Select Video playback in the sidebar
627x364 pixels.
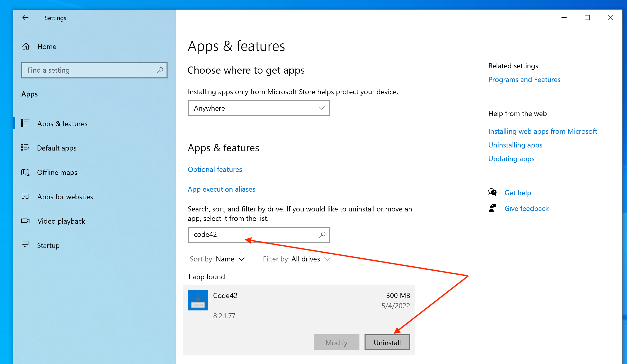coord(61,221)
